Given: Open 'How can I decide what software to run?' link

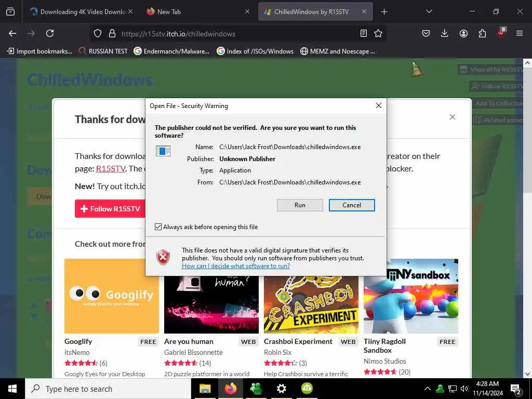Looking at the screenshot, I should click(236, 265).
